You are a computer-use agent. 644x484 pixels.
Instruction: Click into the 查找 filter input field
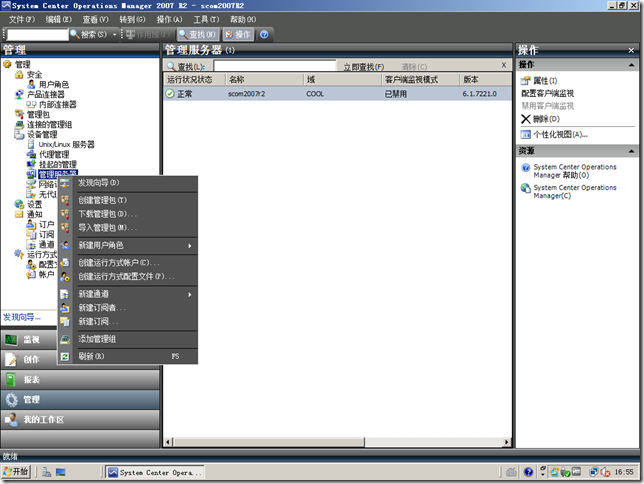(x=275, y=66)
